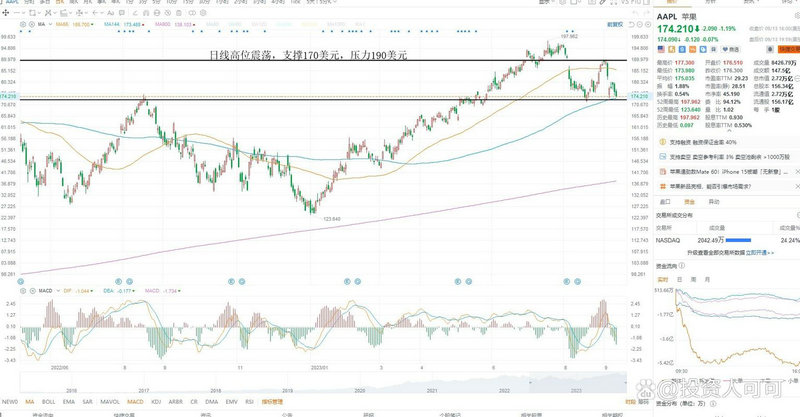Select the 月 fund flow tab

click(x=707, y=280)
